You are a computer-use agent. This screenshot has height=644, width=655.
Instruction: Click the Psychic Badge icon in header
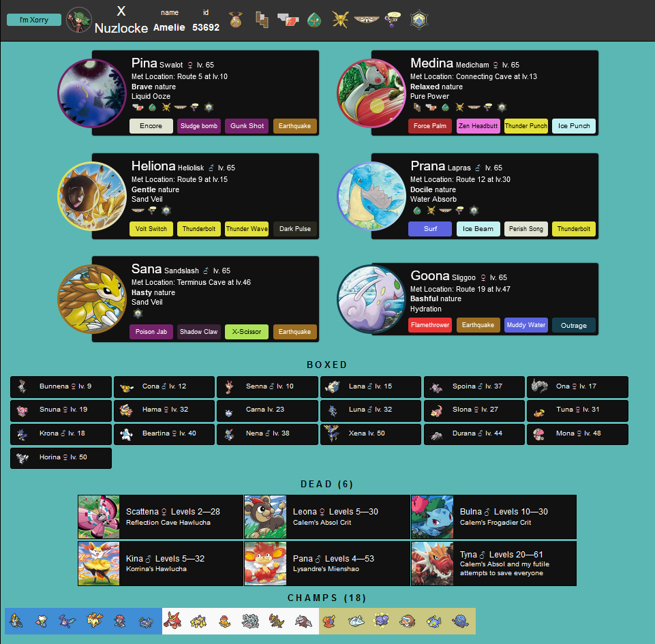point(393,20)
